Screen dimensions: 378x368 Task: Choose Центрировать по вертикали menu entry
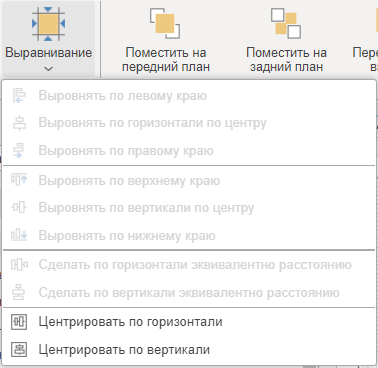(189, 350)
